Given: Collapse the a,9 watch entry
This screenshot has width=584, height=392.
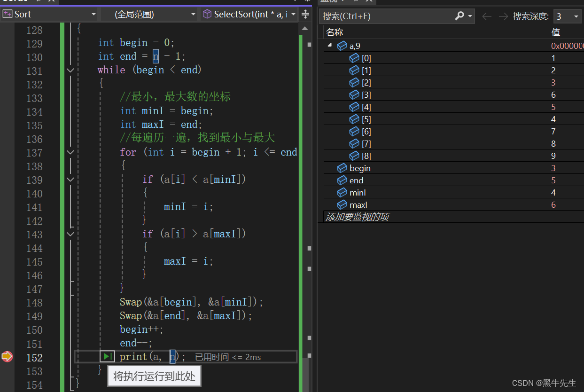Looking at the screenshot, I should tap(330, 45).
